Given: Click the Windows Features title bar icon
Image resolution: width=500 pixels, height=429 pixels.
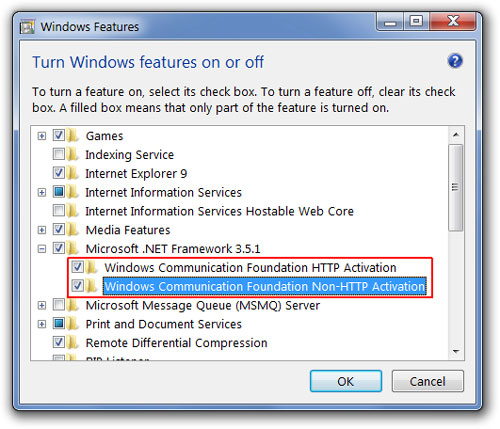Looking at the screenshot, I should [x=27, y=27].
